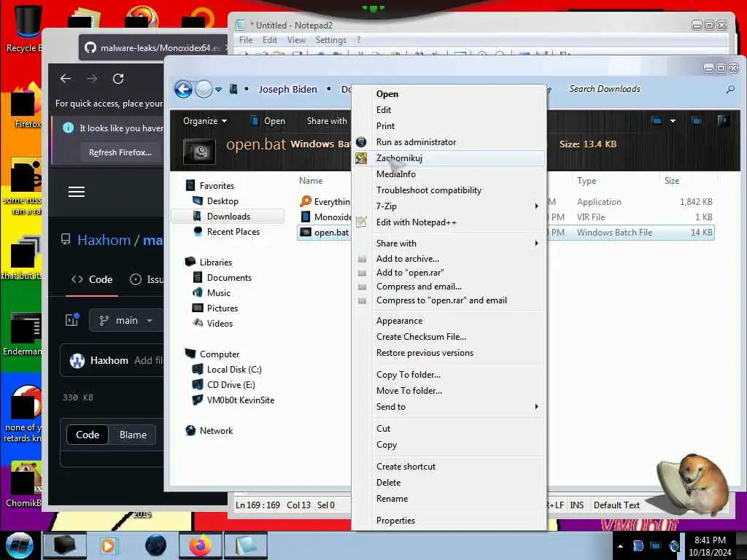747x560 pixels.
Task: Choose Add to archive...
Action: (x=449, y=259)
